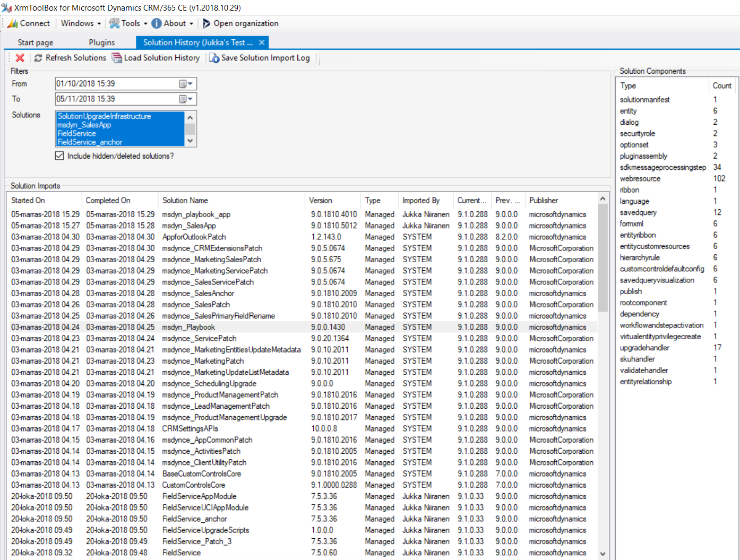Select the BaseCustomControlsCore row

[302, 474]
